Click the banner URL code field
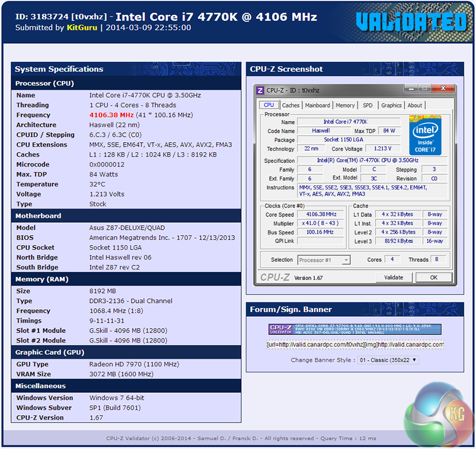Image resolution: width=476 pixels, height=449 pixels. click(355, 344)
